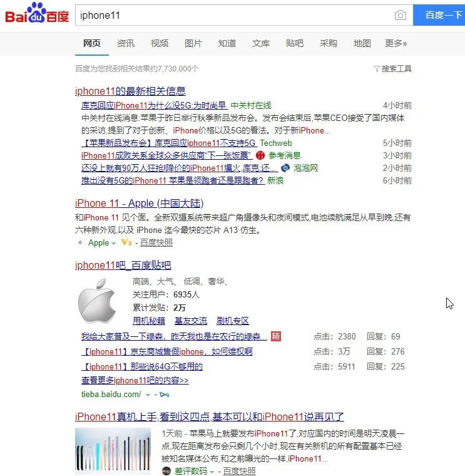Image resolution: width=465 pixels, height=476 pixels.
Task: Click the red 精 badge on tieba post
Action: coord(276,336)
